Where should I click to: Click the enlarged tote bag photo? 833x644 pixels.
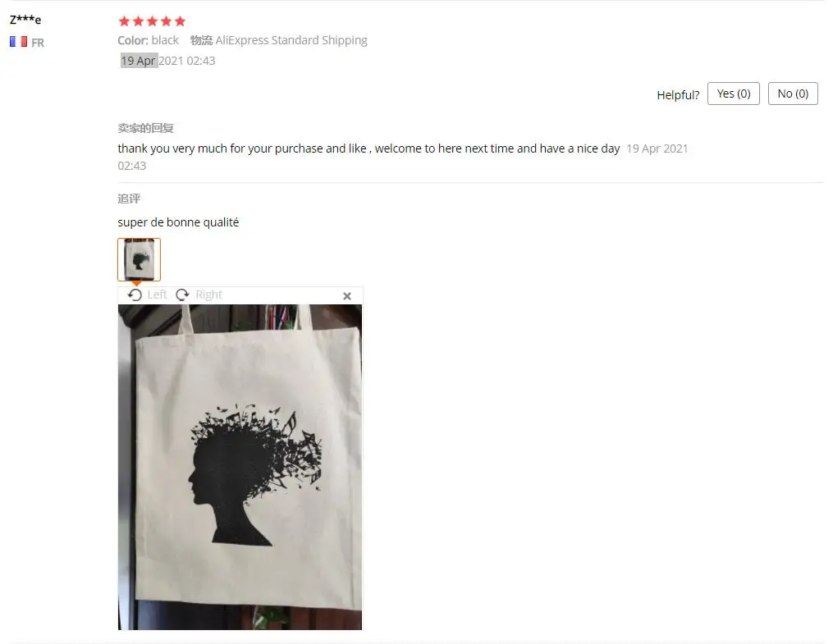pyautogui.click(x=240, y=467)
